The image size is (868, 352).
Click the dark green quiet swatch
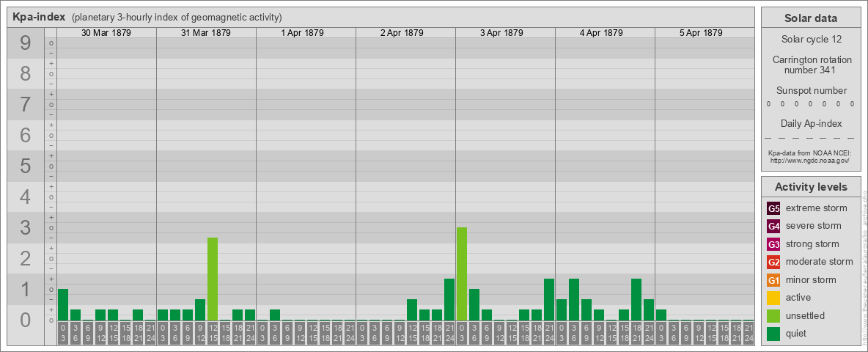(773, 333)
